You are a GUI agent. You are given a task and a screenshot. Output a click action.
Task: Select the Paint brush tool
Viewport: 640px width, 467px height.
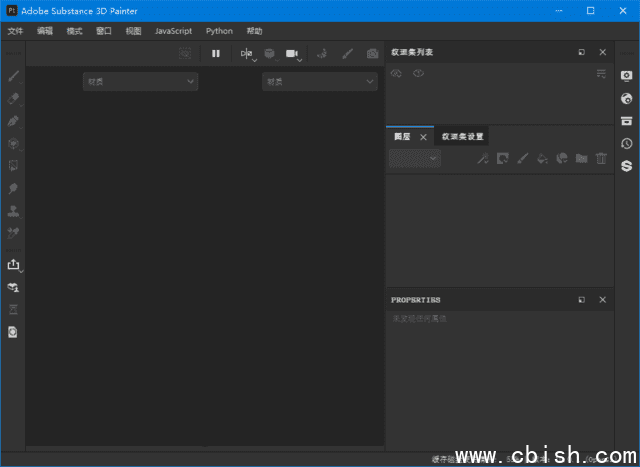coord(13,76)
